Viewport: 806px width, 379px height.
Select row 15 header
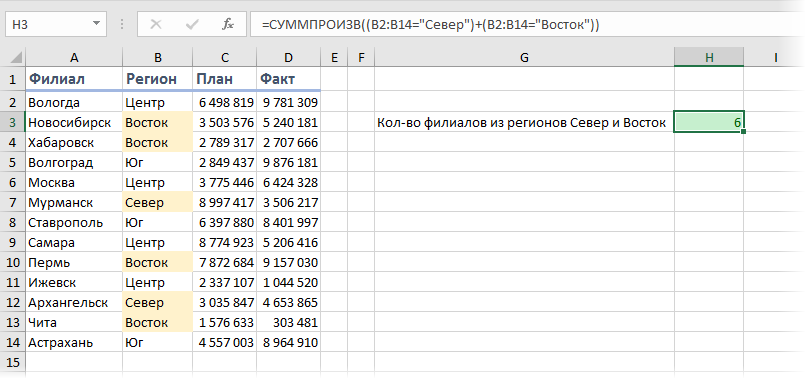click(13, 363)
